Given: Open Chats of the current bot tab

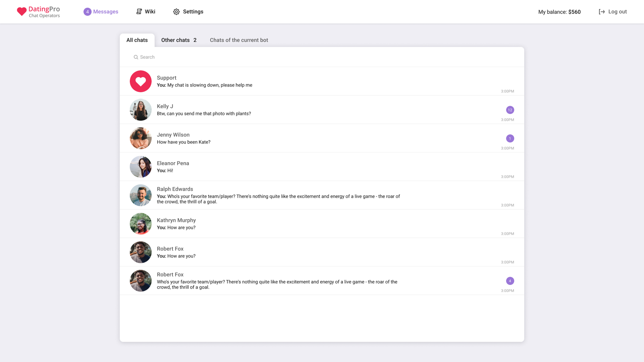Looking at the screenshot, I should point(239,40).
